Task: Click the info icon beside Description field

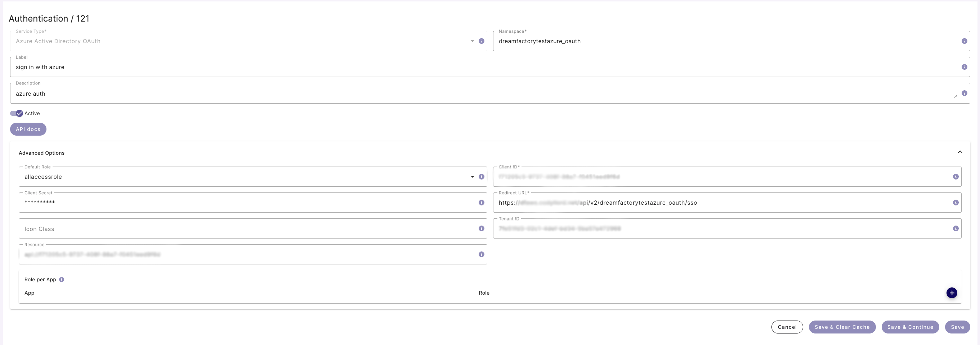Action: (x=965, y=93)
